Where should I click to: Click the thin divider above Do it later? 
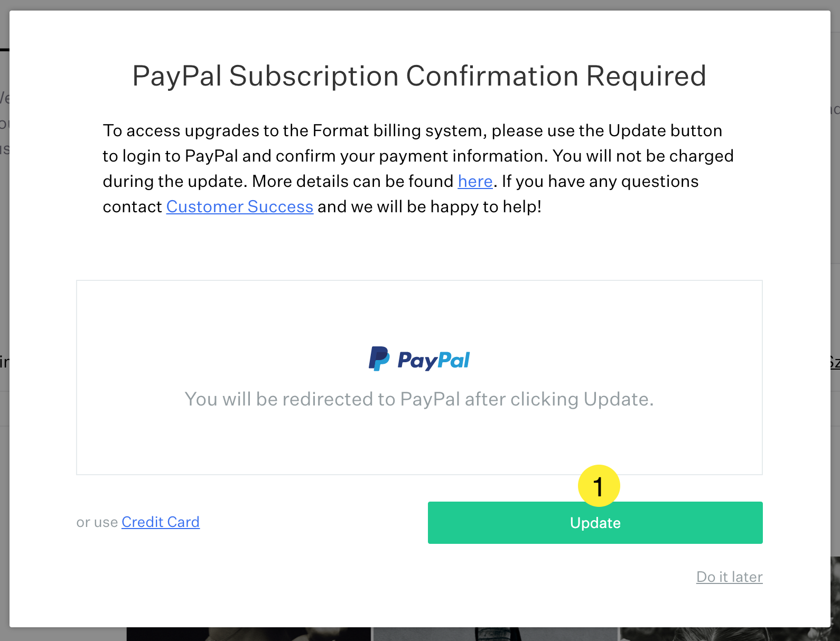point(419,474)
